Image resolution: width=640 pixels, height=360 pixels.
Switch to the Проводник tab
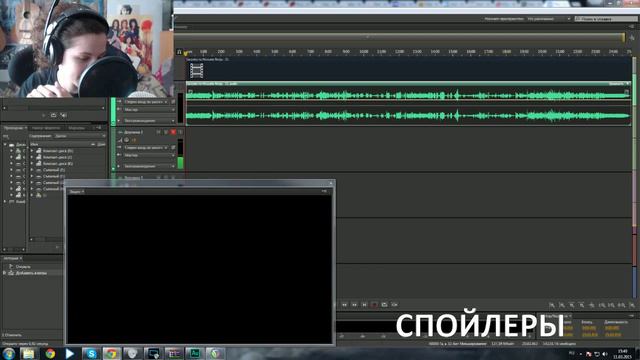coord(14,128)
